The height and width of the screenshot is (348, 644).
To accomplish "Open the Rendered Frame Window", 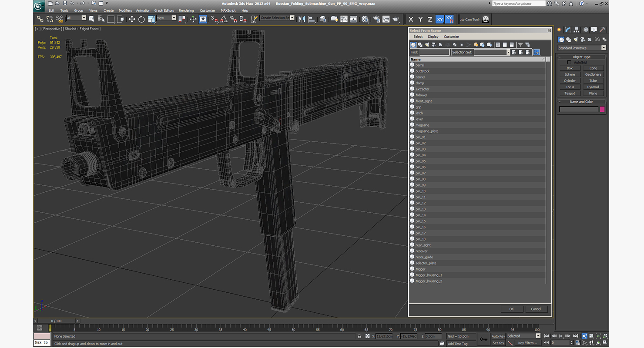I will click(386, 19).
